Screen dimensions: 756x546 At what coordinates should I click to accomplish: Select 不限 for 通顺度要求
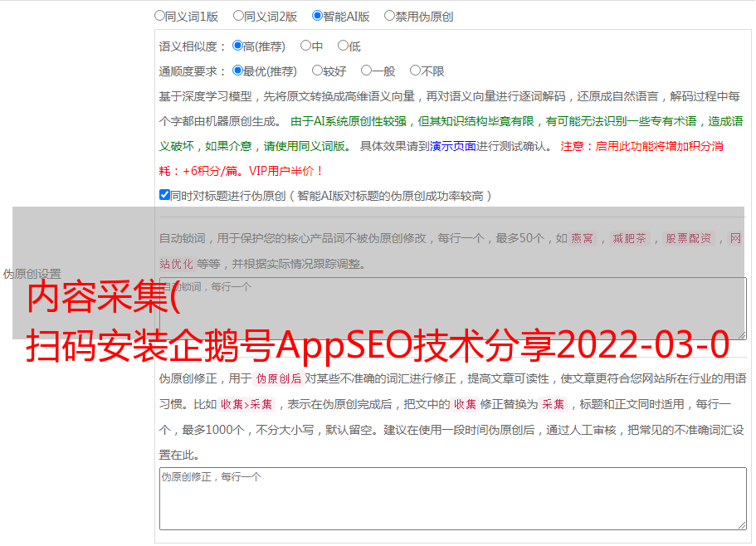tap(415, 71)
